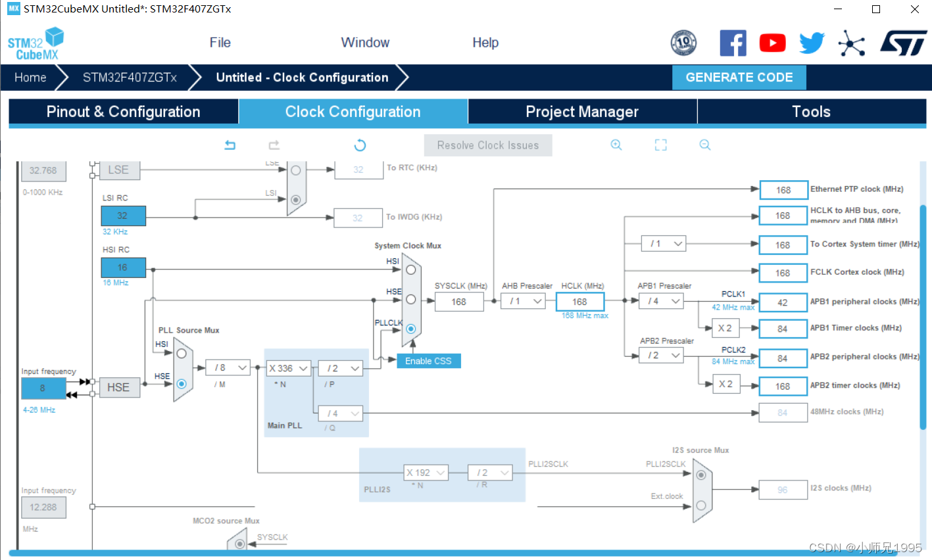Zoom in on the clock diagram
Image resolution: width=932 pixels, height=560 pixels.
tap(616, 145)
